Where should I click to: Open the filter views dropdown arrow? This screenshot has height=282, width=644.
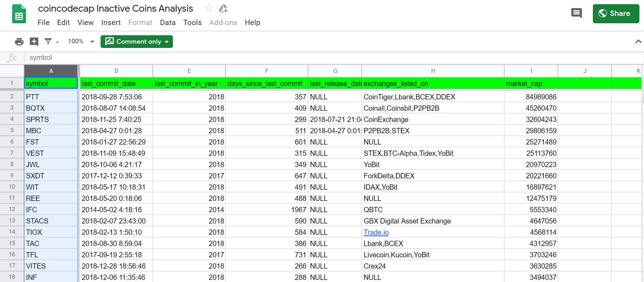[57, 42]
